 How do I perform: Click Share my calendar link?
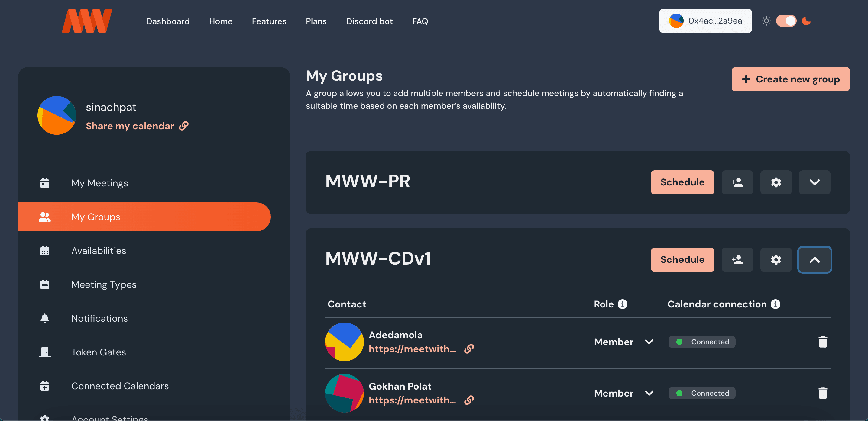click(130, 126)
